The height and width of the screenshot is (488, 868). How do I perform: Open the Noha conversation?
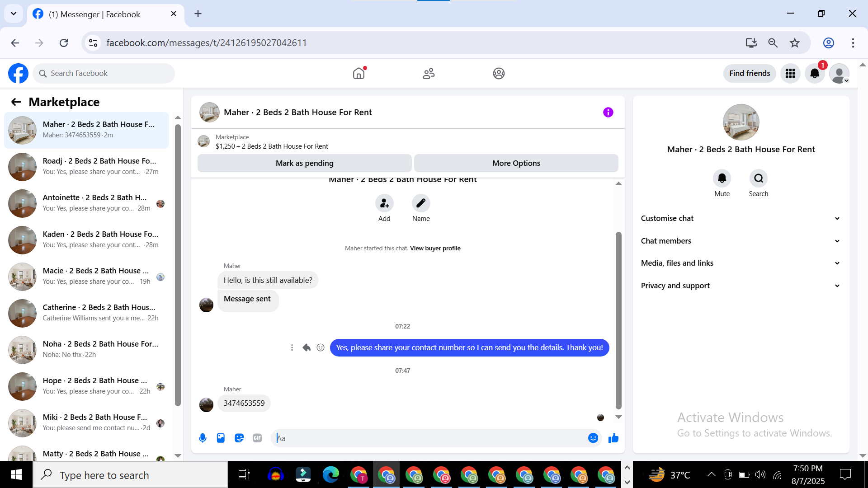[x=86, y=349]
